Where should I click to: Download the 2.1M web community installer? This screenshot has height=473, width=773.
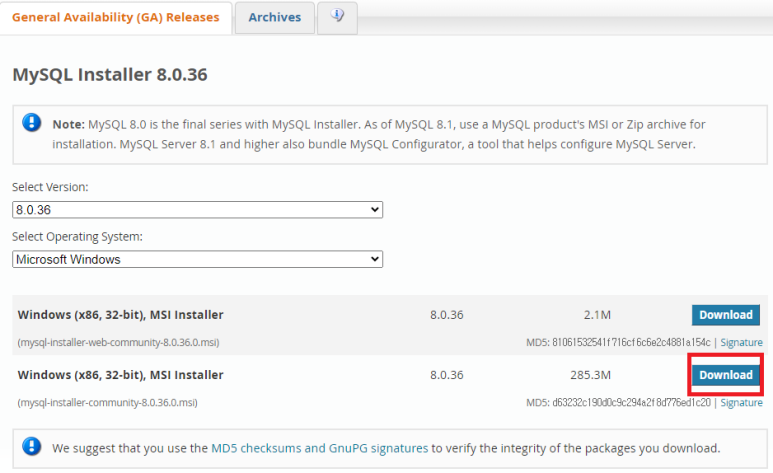[726, 315]
